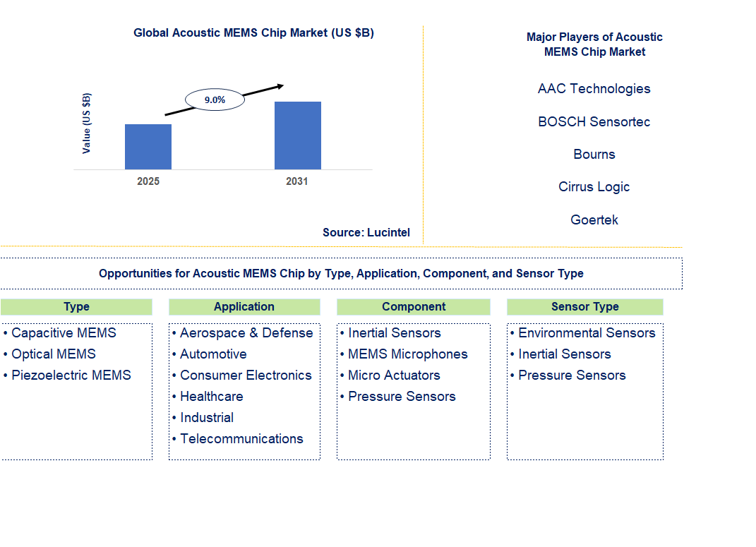Select Healthcare under Application

(x=212, y=397)
